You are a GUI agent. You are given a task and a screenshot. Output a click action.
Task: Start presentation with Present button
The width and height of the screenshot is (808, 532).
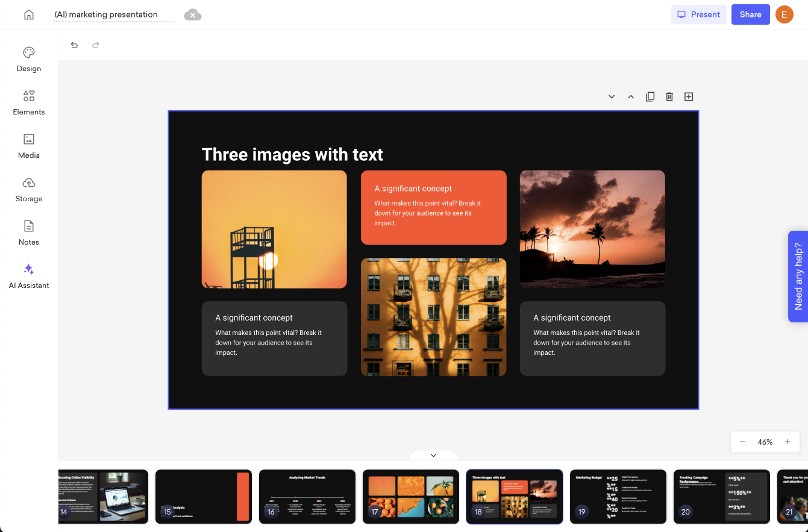coord(699,14)
